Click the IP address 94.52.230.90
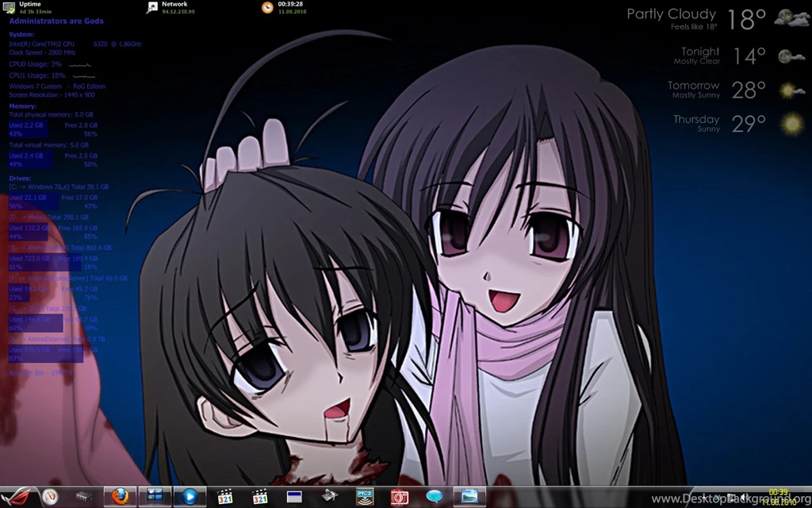Viewport: 812px width, 508px height. [x=178, y=11]
